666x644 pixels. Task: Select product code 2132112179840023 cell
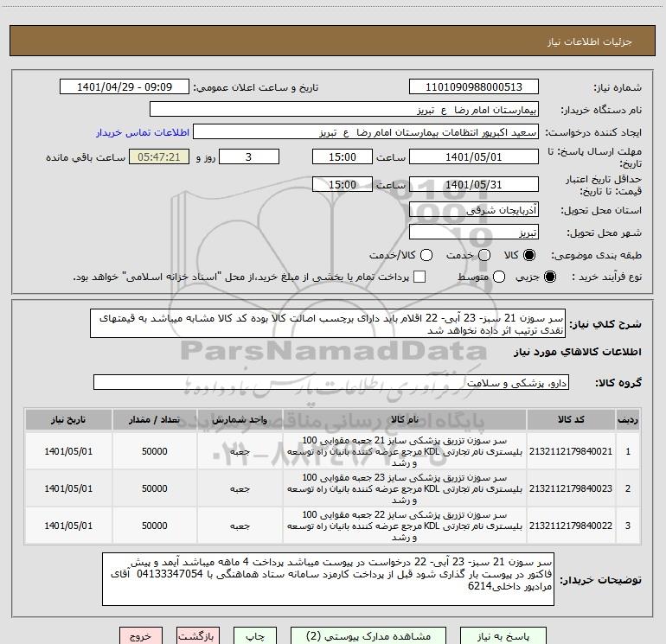tap(571, 488)
